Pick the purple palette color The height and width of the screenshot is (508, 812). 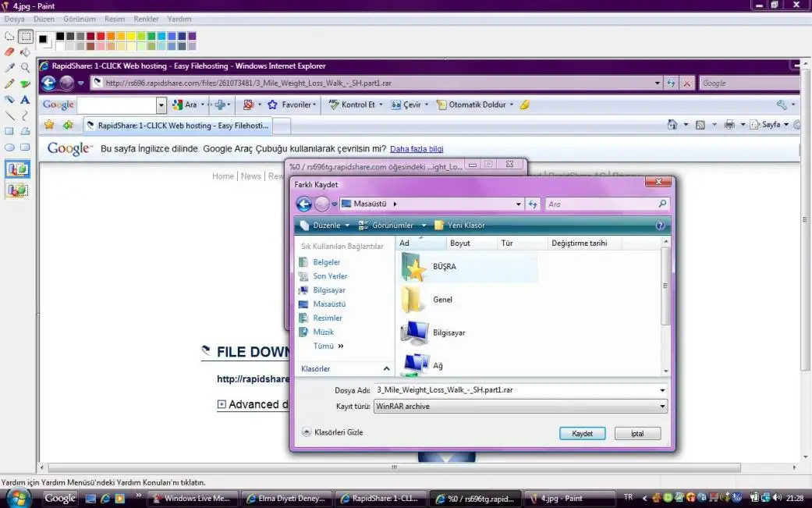[192, 36]
